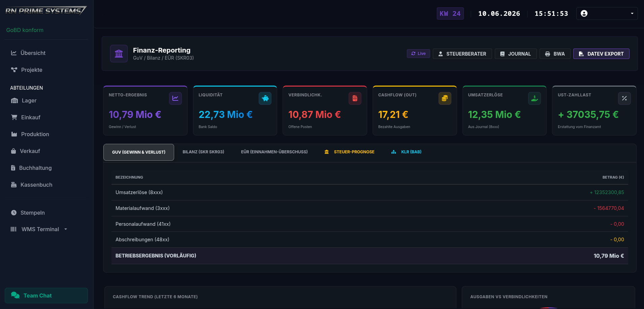The width and height of the screenshot is (644, 309).
Task: Click the Team Chat speech bubbles icon
Action: pyautogui.click(x=15, y=295)
